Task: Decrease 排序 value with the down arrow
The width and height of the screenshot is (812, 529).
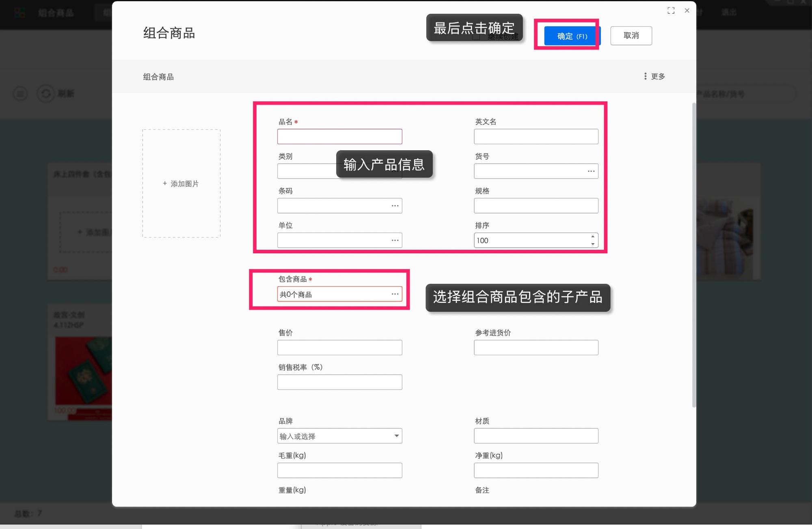Action: pyautogui.click(x=593, y=243)
